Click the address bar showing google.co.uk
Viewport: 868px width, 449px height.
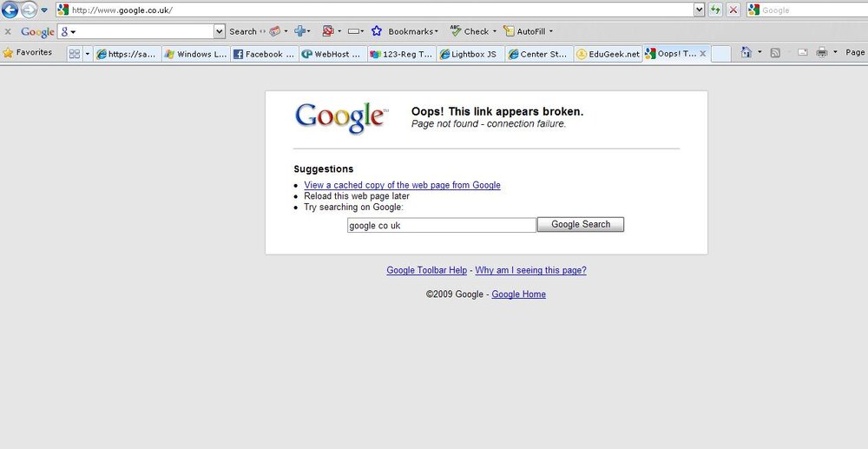click(375, 10)
